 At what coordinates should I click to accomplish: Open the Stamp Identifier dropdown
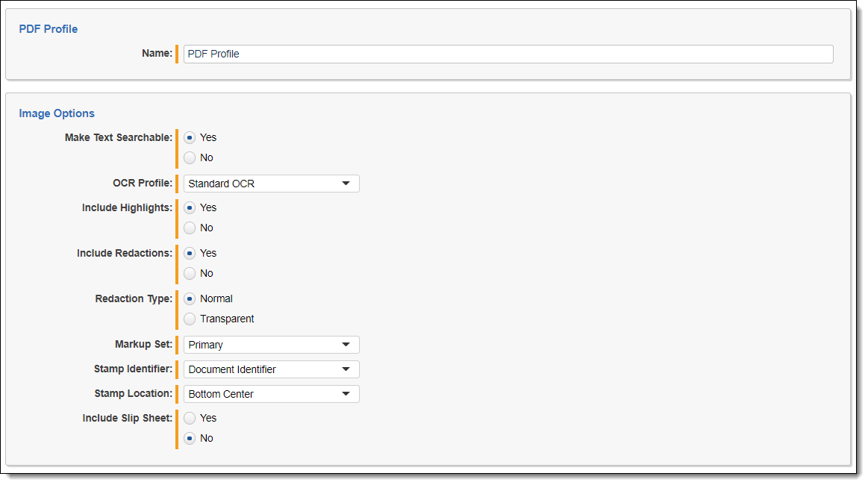click(x=271, y=369)
